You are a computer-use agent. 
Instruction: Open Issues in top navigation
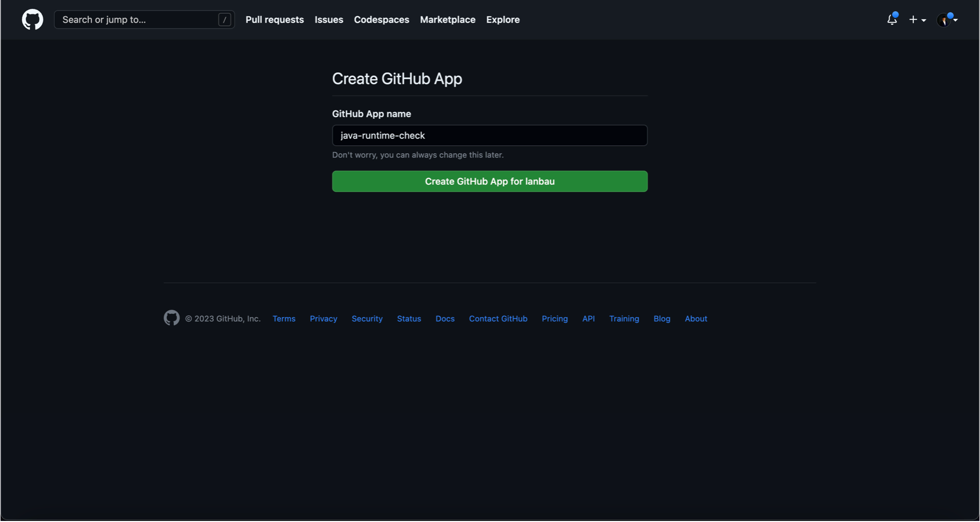tap(329, 20)
